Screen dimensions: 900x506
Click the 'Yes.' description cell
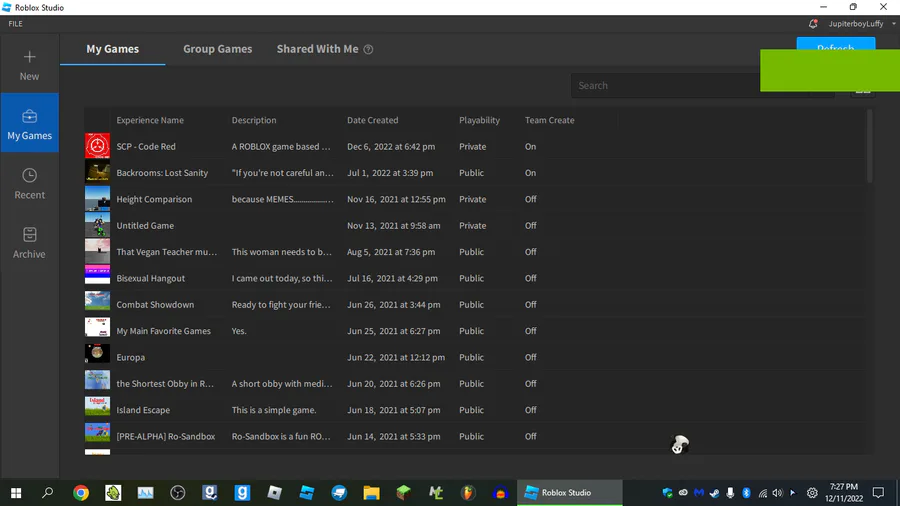pyautogui.click(x=239, y=331)
